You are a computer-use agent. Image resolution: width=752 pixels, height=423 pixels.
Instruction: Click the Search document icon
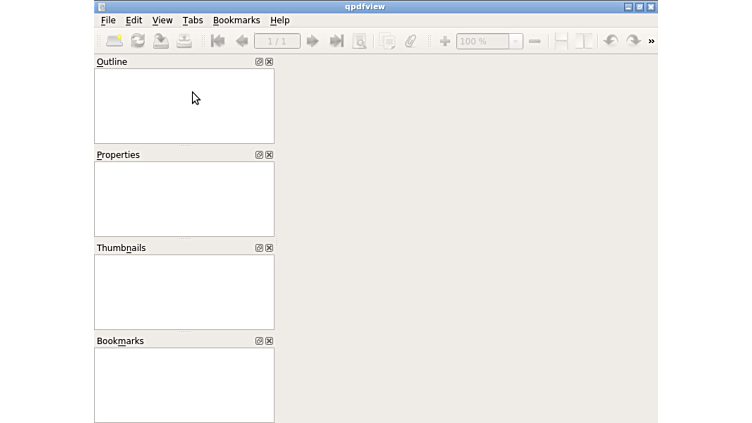click(359, 41)
